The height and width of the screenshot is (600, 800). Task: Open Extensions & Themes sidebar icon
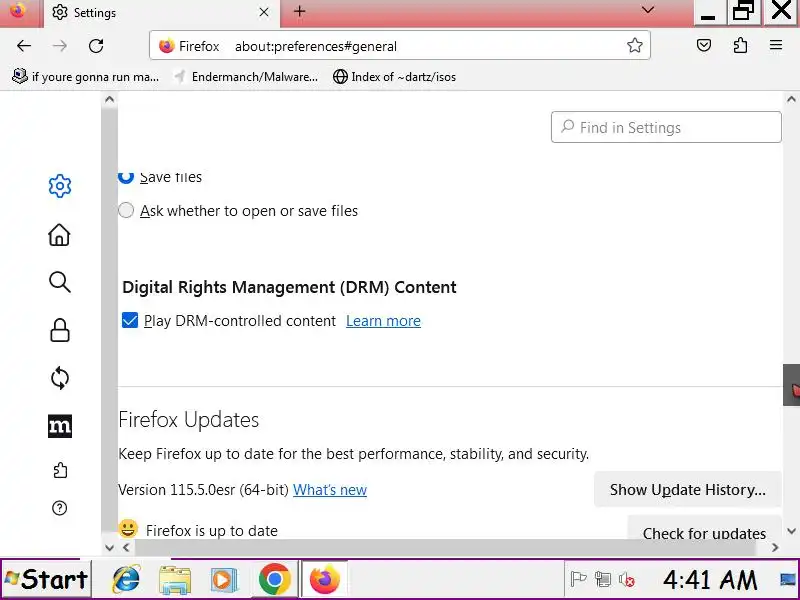click(60, 470)
